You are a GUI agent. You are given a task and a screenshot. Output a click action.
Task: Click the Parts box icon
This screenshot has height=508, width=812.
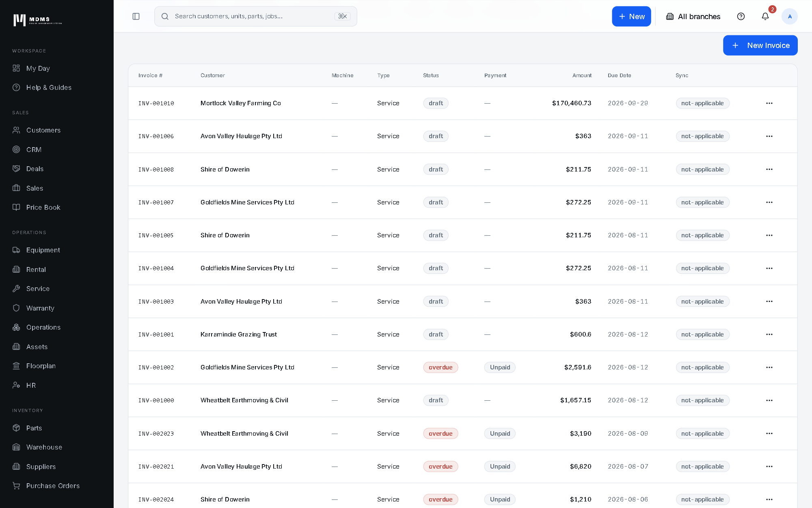point(16,428)
